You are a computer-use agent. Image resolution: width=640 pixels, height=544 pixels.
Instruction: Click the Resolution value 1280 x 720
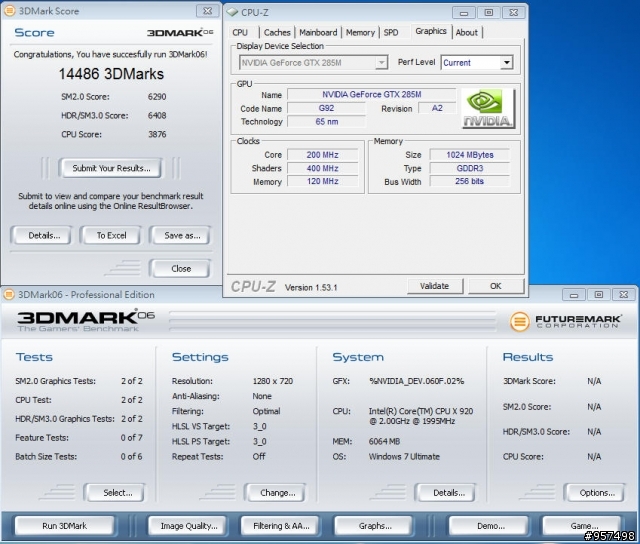click(x=273, y=381)
